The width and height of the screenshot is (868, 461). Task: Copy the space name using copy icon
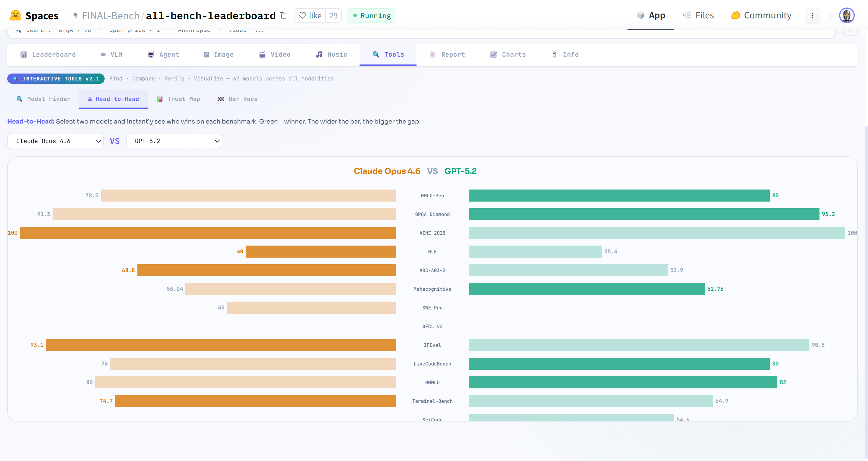[283, 15]
